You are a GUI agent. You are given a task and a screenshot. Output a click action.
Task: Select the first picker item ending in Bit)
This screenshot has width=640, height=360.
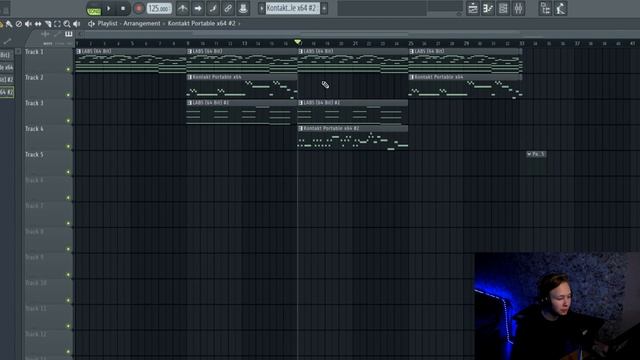pos(7,55)
